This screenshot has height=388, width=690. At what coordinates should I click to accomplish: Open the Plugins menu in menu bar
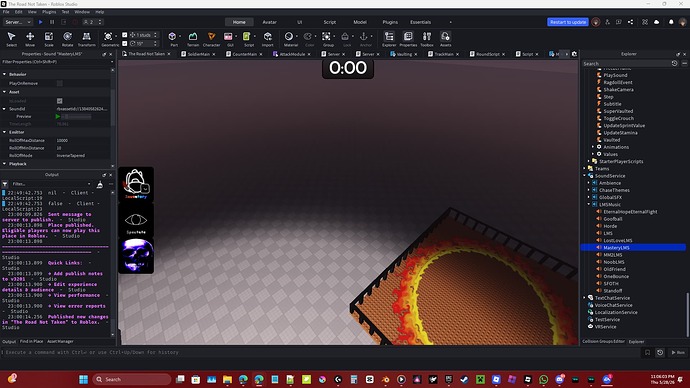click(49, 12)
